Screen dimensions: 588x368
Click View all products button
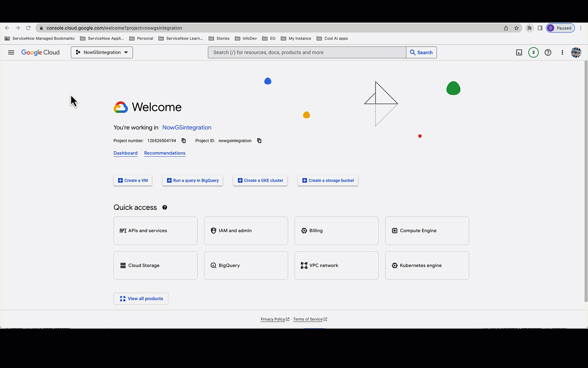141,299
